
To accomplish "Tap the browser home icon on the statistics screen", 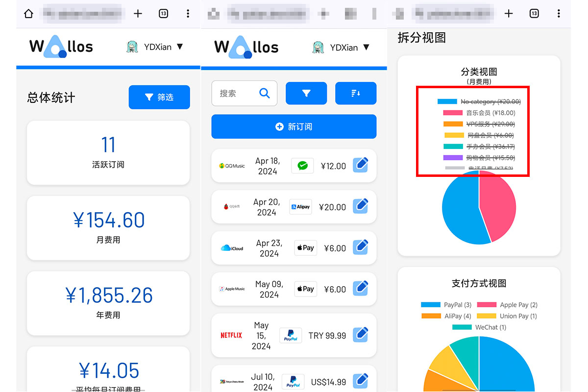I will [x=28, y=14].
